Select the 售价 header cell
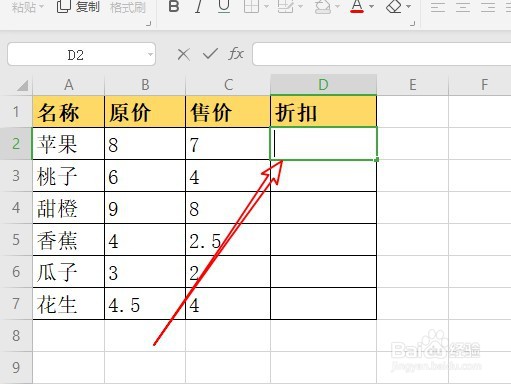 click(228, 112)
